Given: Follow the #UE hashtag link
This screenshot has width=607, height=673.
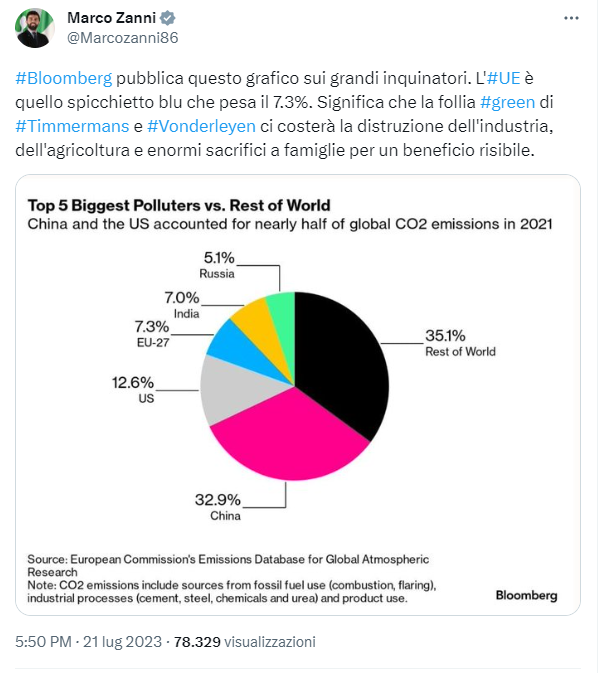Looking at the screenshot, I should tap(504, 78).
